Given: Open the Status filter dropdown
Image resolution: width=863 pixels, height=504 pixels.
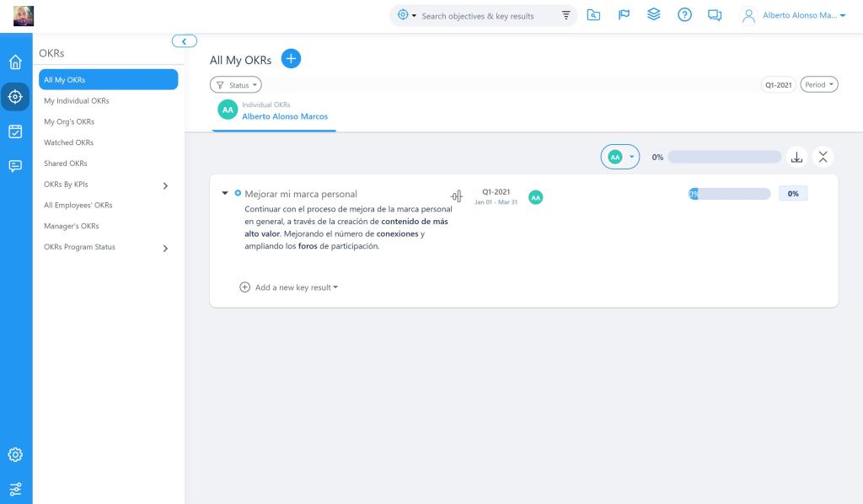Looking at the screenshot, I should pyautogui.click(x=235, y=85).
